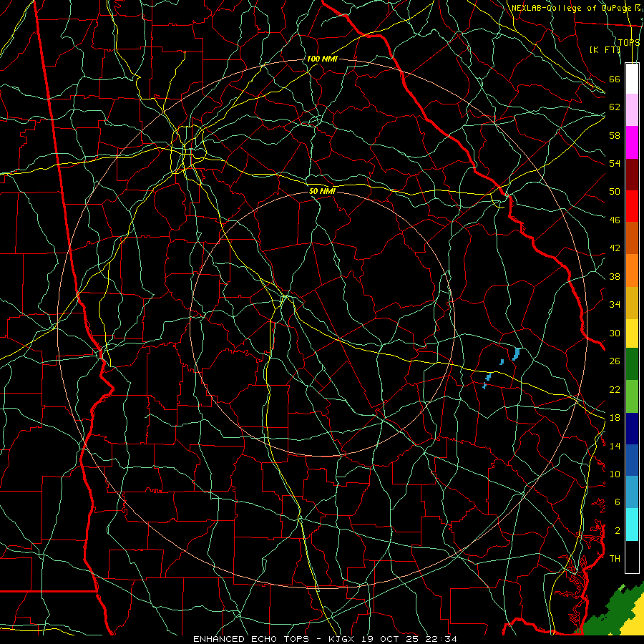This screenshot has width=644, height=644.
Task: Click the 50 NMI range ring label
Action: (x=322, y=191)
